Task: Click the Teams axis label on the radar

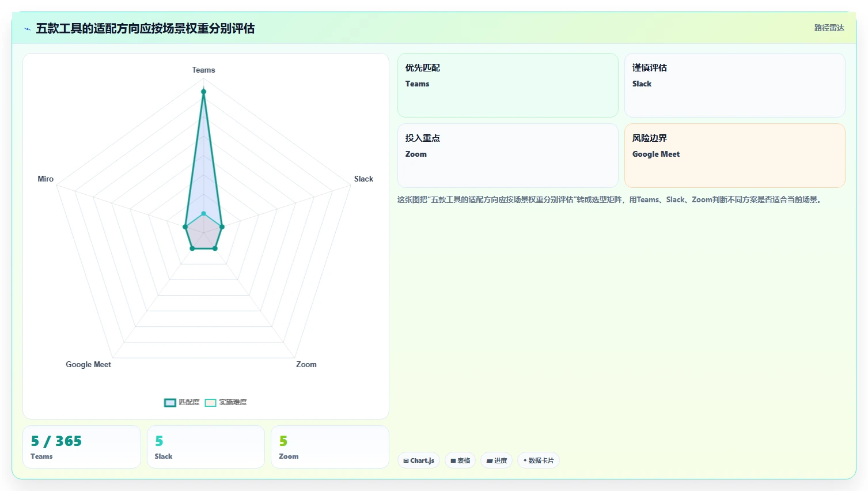Action: [x=203, y=70]
